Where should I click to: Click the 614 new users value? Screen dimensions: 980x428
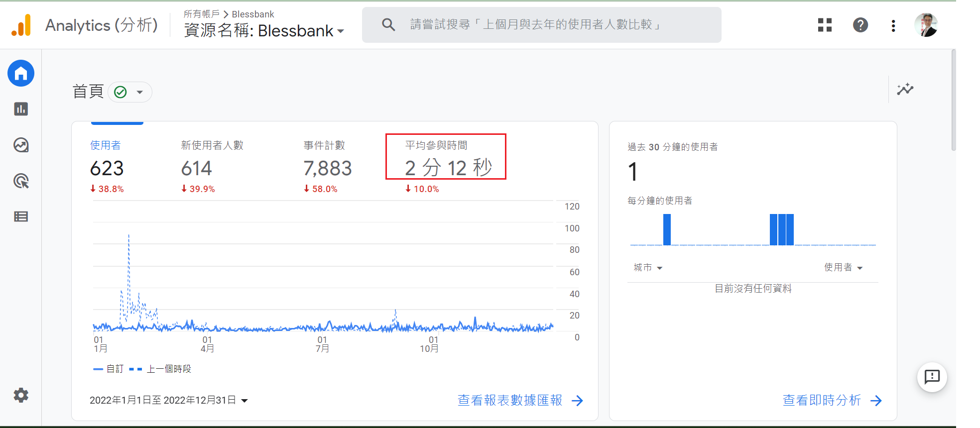coord(197,168)
